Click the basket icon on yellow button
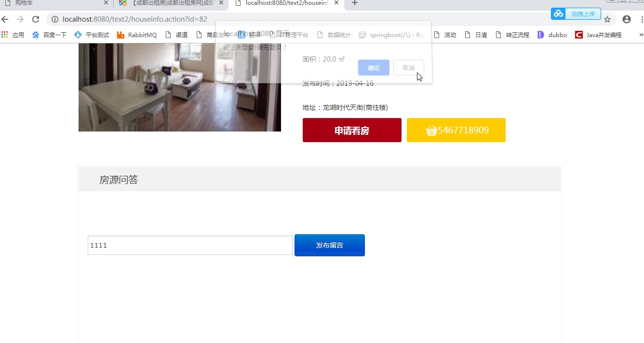Screen dimensions: 644x343 coord(431,131)
